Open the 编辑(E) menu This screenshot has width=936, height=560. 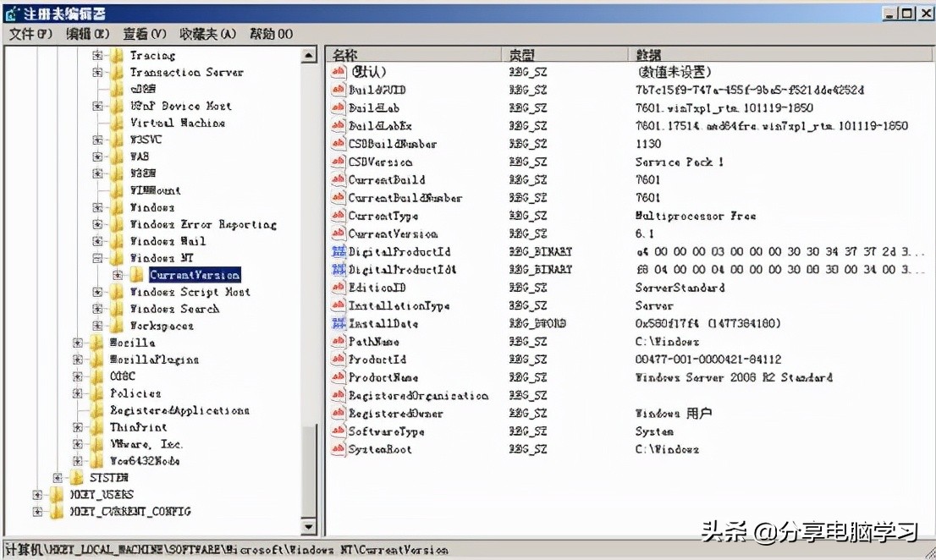point(88,34)
